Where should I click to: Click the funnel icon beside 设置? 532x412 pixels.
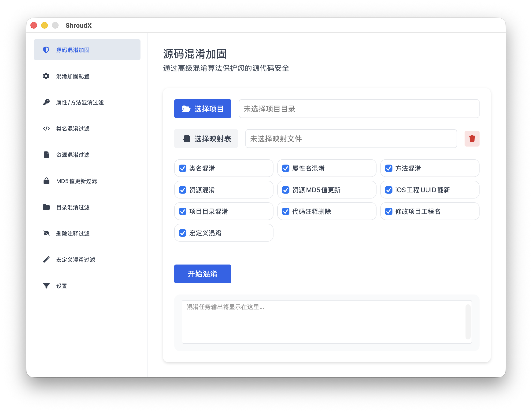pos(46,286)
